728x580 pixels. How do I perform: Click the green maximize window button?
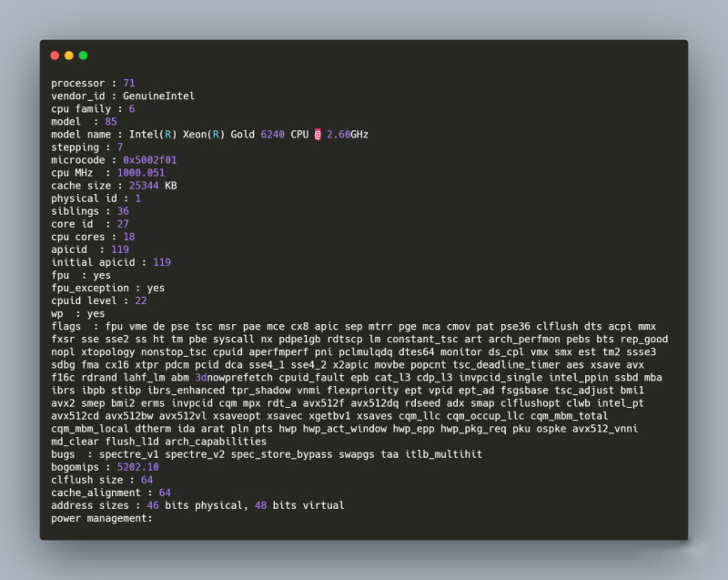(84, 56)
